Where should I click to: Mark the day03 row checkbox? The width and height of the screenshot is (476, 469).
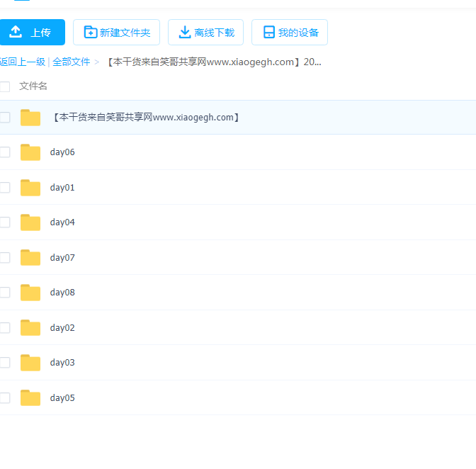point(4,363)
